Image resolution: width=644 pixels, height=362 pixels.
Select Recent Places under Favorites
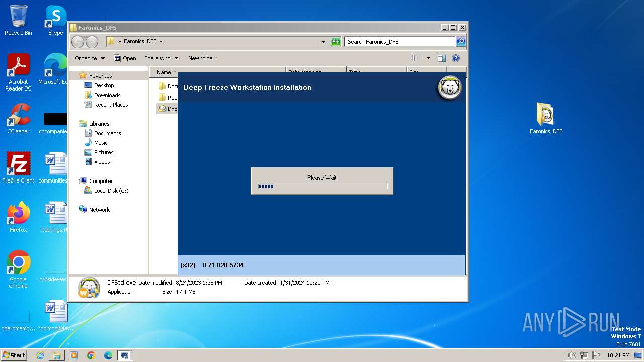111,105
